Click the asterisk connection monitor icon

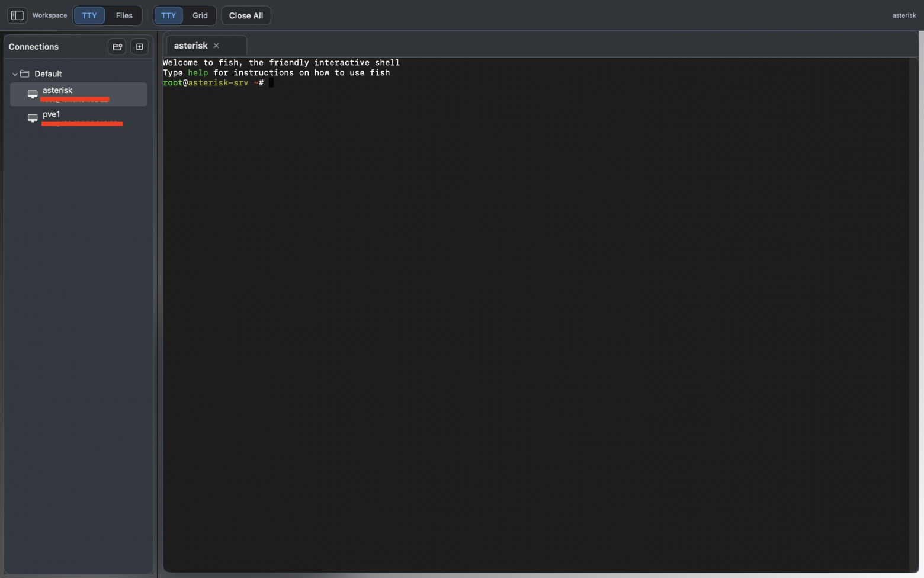[x=33, y=94]
